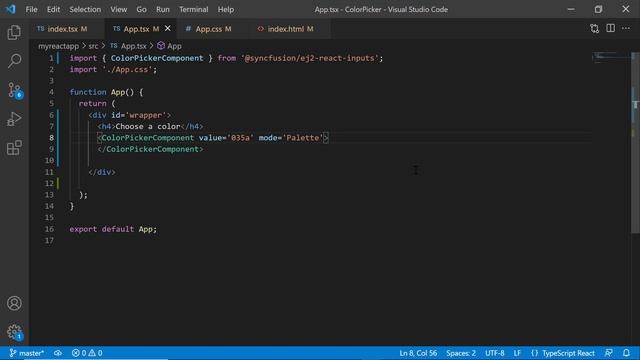Click 'export default App;' line
This screenshot has width=640, height=360.
(113, 229)
